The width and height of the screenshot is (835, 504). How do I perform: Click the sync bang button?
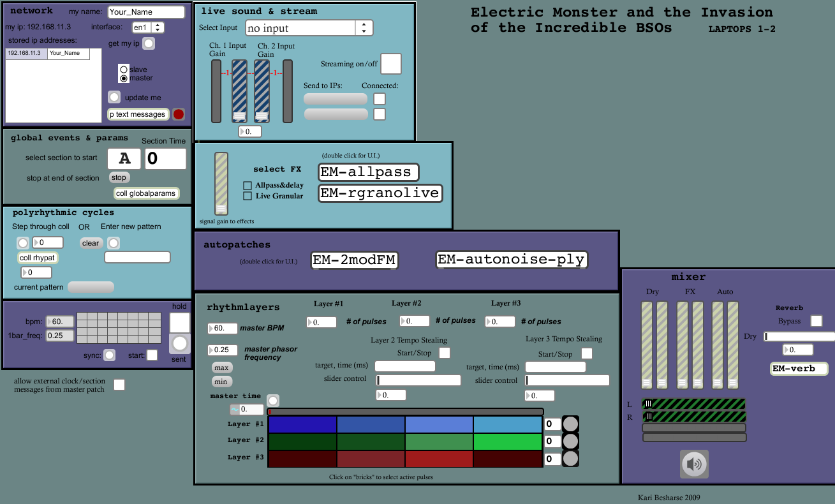[110, 355]
